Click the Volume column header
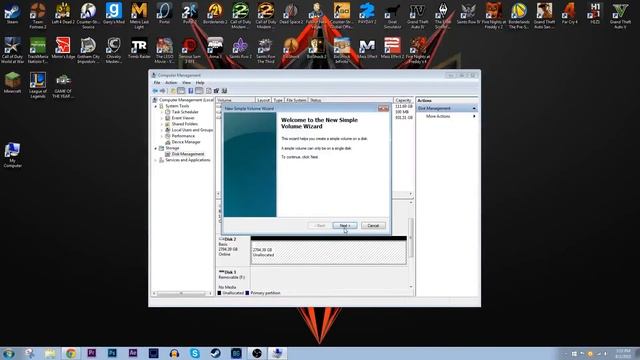 click(235, 100)
